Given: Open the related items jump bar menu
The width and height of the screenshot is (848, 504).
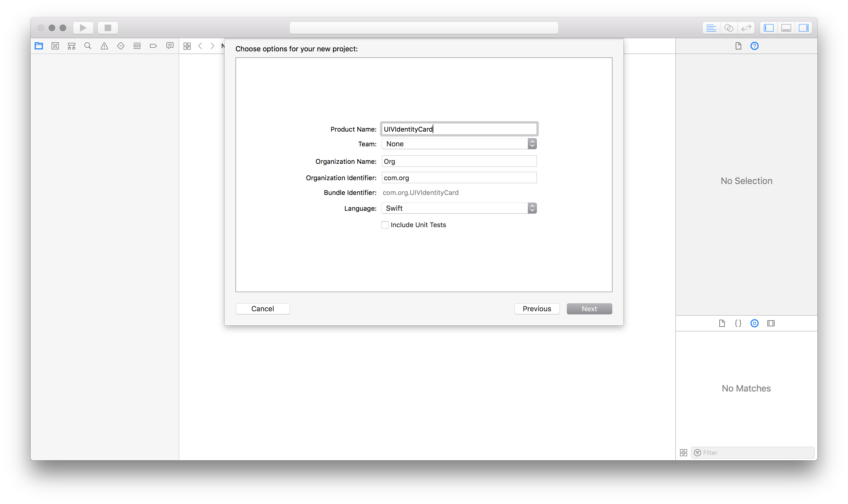Looking at the screenshot, I should pos(187,46).
